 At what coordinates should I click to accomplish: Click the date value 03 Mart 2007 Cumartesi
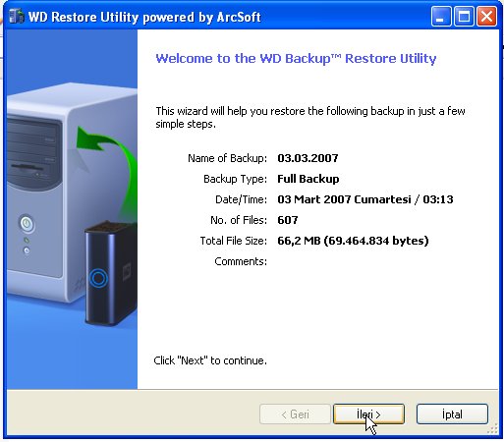point(344,199)
